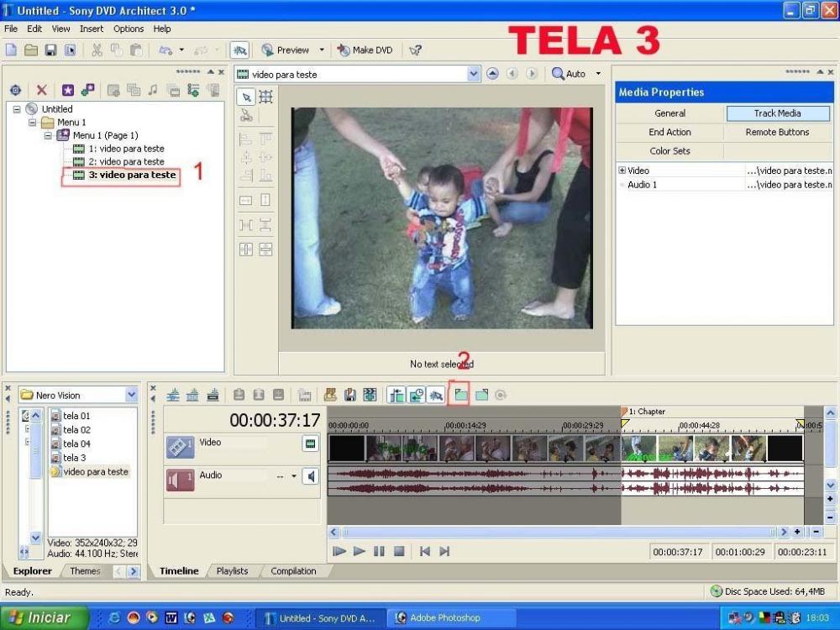Click the Play button in timeline transport
840x630 pixels.
(359, 551)
